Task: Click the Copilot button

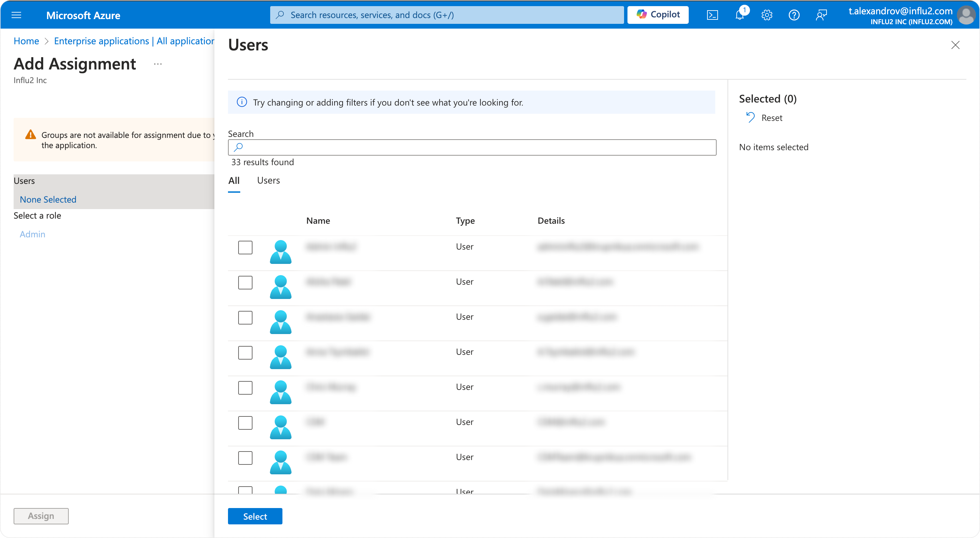Action: click(658, 15)
